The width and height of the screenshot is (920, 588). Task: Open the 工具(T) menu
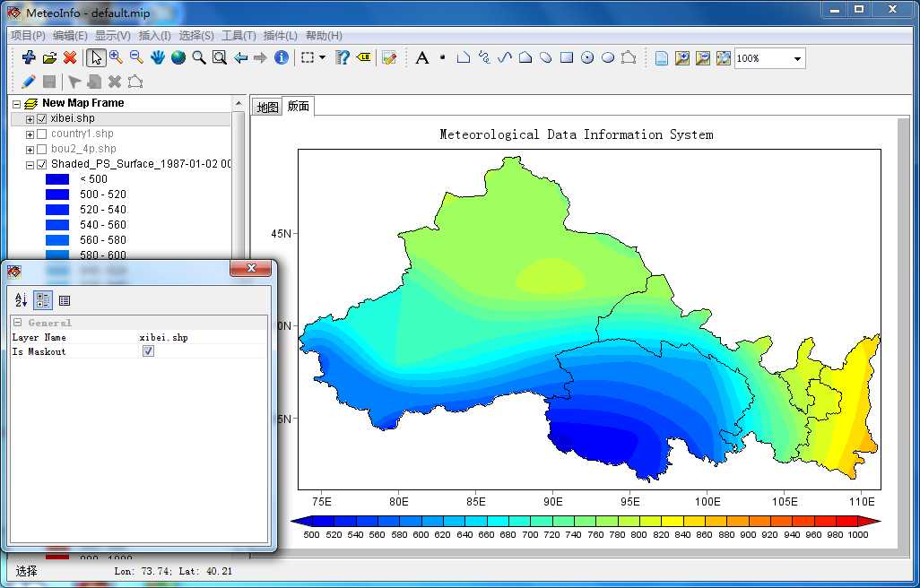(239, 36)
